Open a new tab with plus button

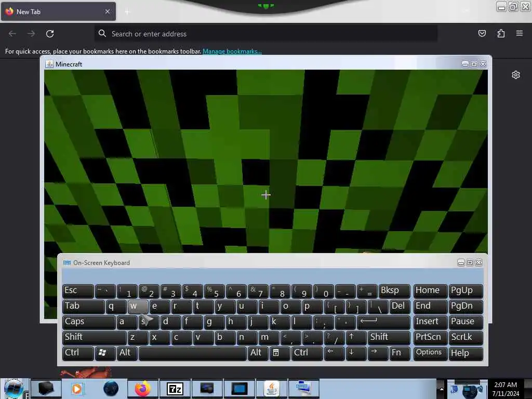(127, 12)
